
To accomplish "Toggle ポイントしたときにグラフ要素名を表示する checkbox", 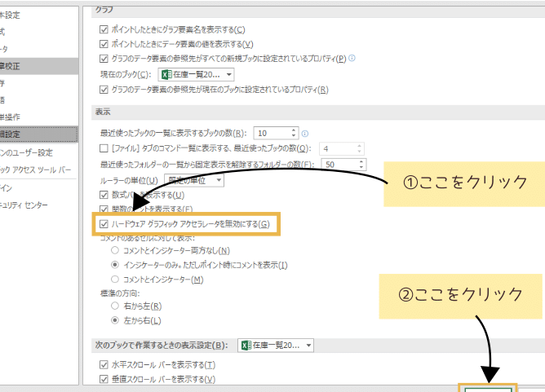I will click(104, 29).
